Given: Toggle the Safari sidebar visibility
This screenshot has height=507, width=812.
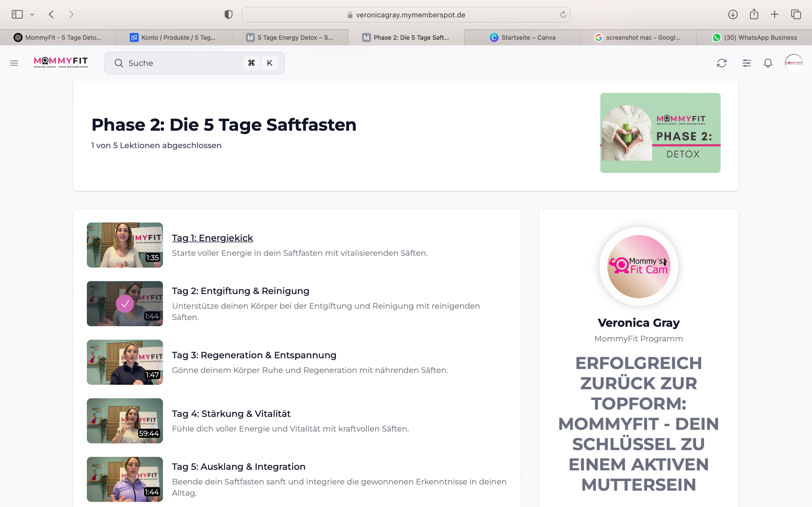Looking at the screenshot, I should (17, 14).
